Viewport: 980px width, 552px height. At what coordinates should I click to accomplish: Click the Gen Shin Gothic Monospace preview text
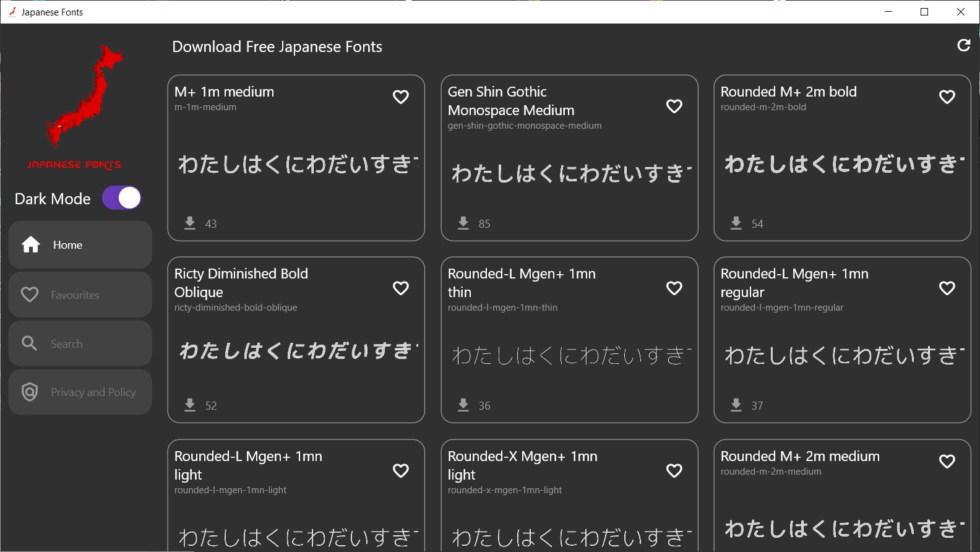pos(572,173)
